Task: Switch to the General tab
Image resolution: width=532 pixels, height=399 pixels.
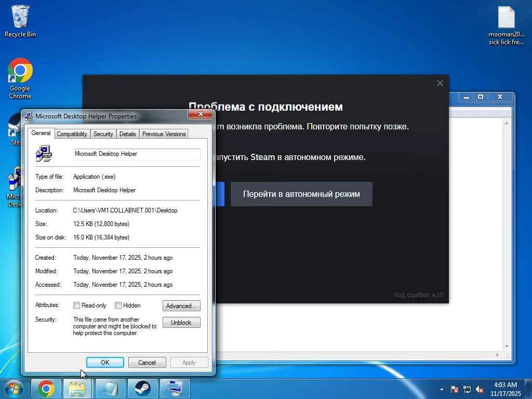Action: pos(41,133)
